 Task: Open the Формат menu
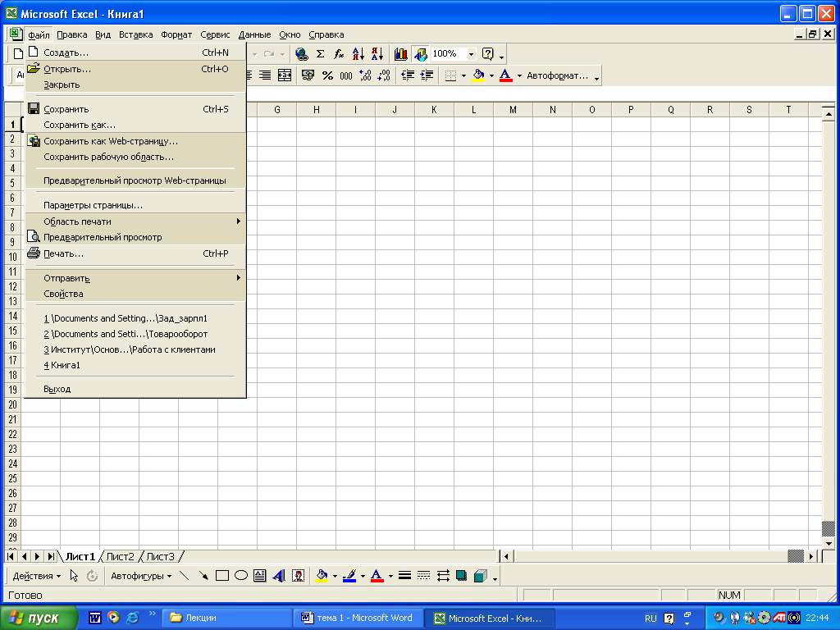coord(176,34)
